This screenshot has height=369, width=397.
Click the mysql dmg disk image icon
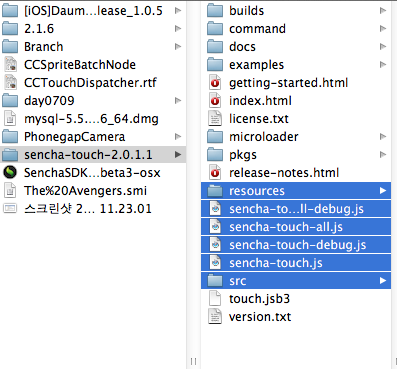click(x=10, y=118)
